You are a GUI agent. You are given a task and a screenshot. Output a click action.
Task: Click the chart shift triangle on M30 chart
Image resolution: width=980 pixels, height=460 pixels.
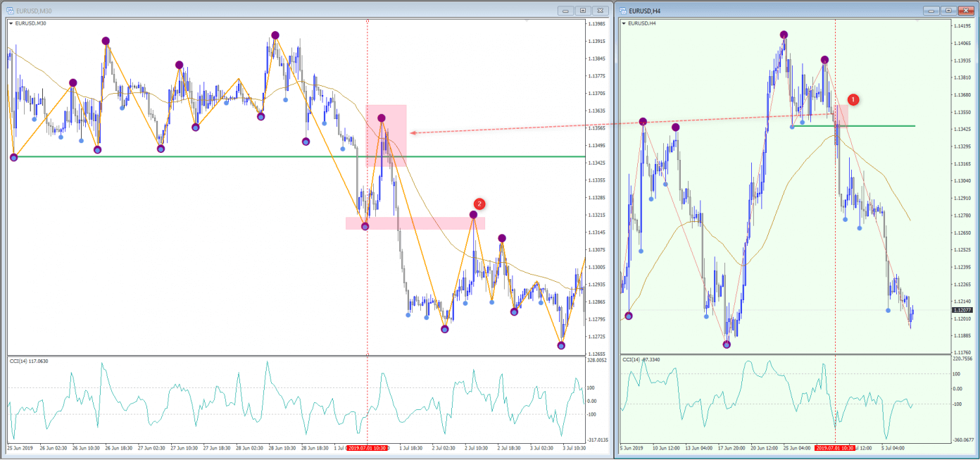click(x=527, y=20)
